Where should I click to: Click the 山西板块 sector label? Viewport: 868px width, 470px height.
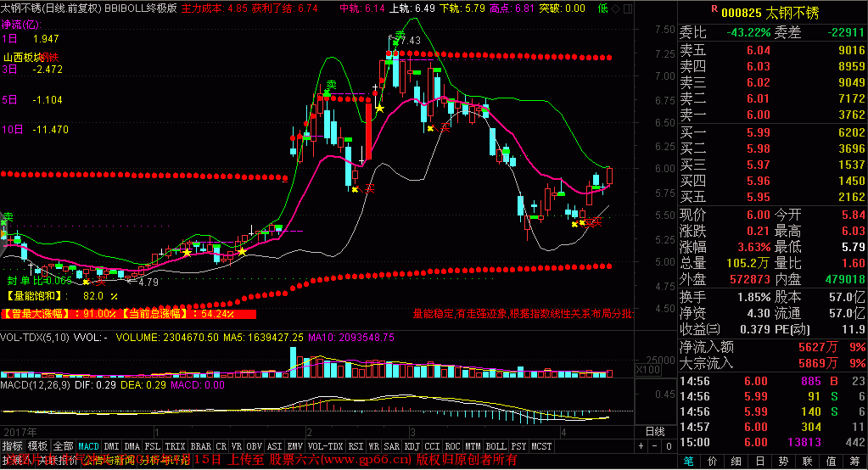[23, 57]
